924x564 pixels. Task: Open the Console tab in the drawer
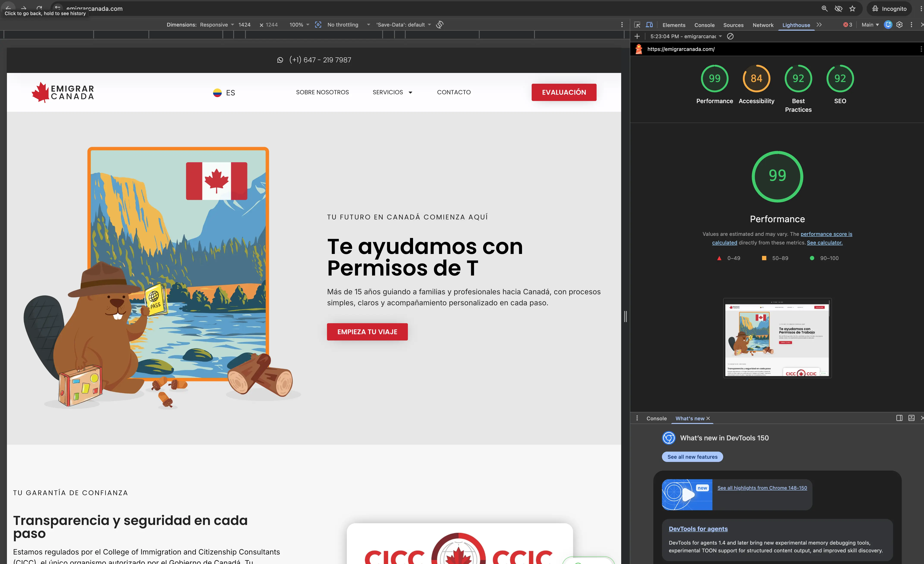pyautogui.click(x=656, y=418)
